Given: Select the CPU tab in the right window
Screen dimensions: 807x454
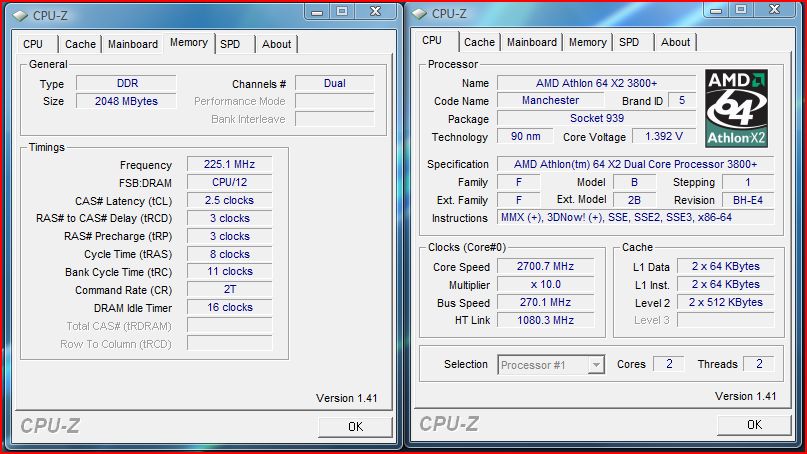Looking at the screenshot, I should [x=432, y=41].
